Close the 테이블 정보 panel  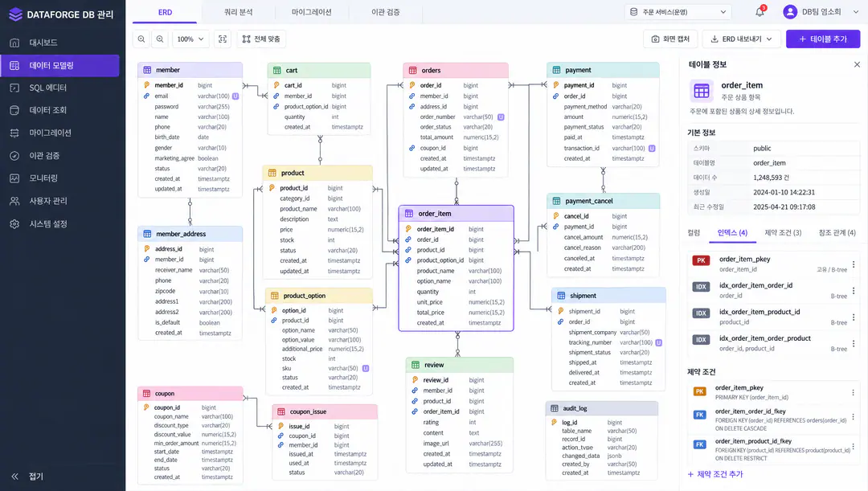[857, 65]
